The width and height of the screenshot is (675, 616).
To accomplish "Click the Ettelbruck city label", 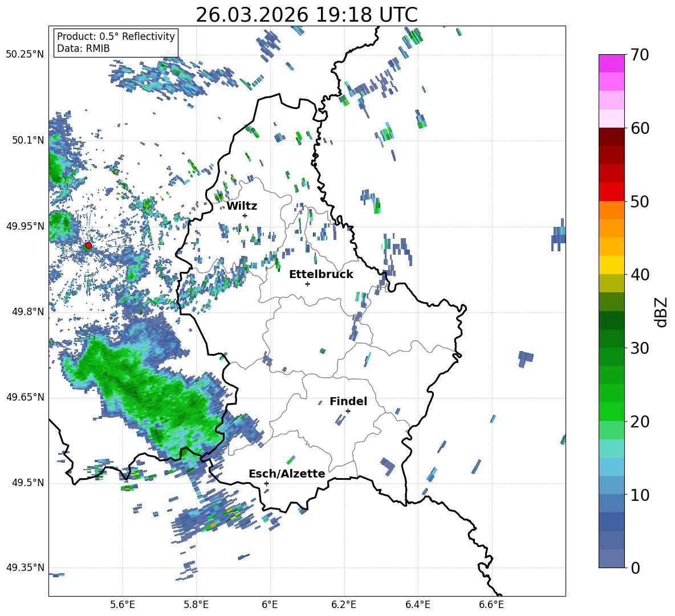I will click(x=321, y=275).
